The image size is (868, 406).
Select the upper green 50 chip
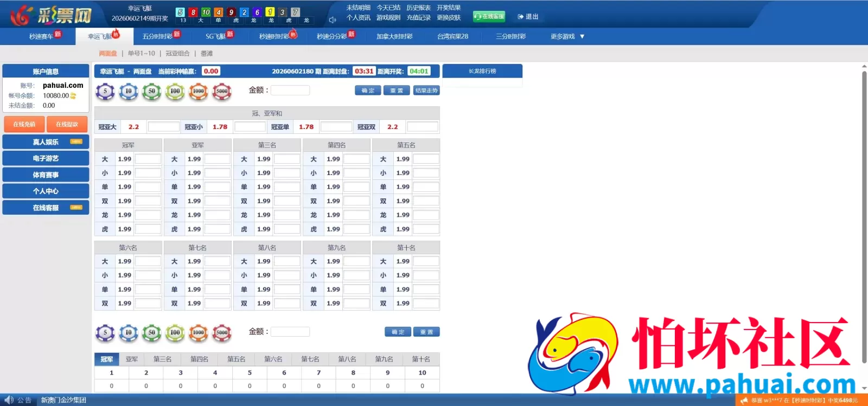(152, 91)
